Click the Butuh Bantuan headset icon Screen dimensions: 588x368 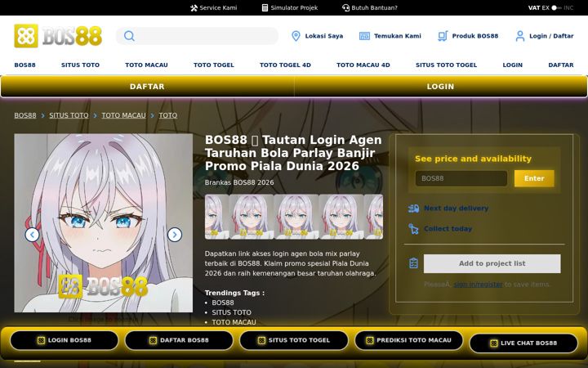[345, 8]
